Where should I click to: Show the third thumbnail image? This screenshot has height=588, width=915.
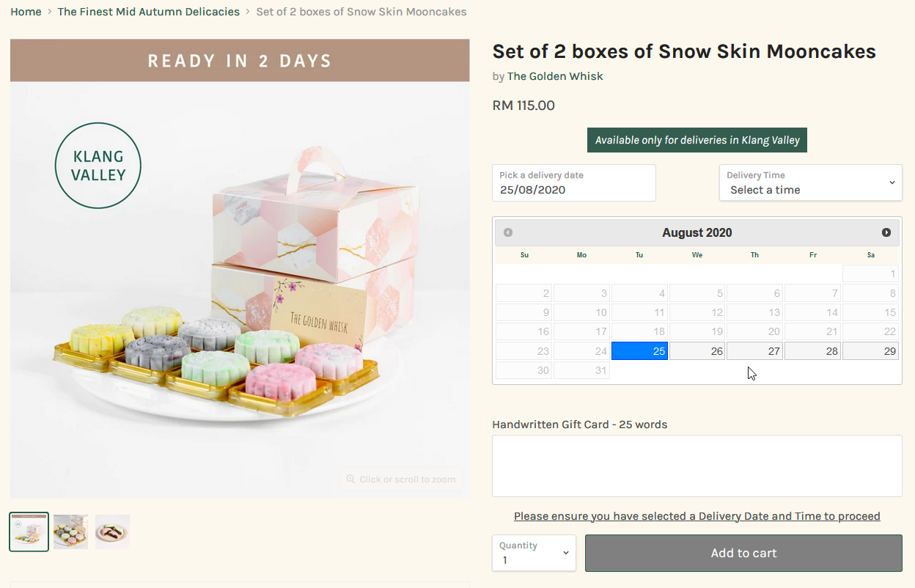point(112,532)
